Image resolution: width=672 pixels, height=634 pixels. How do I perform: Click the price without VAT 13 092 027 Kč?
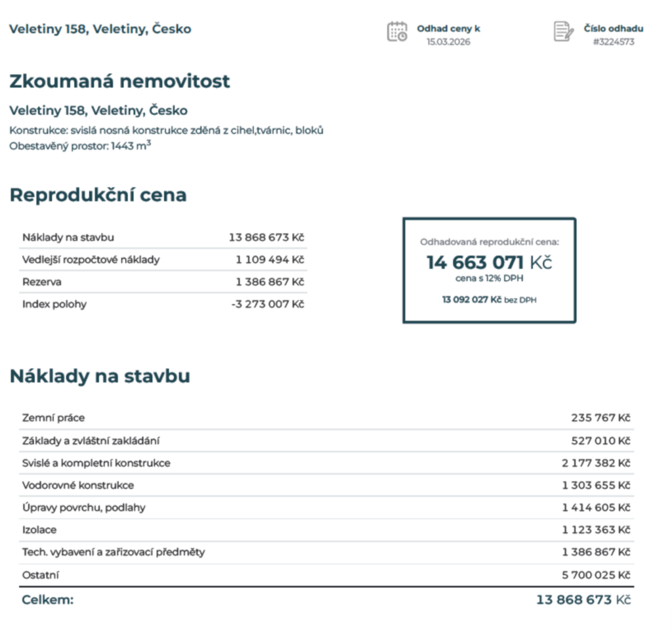pos(472,300)
